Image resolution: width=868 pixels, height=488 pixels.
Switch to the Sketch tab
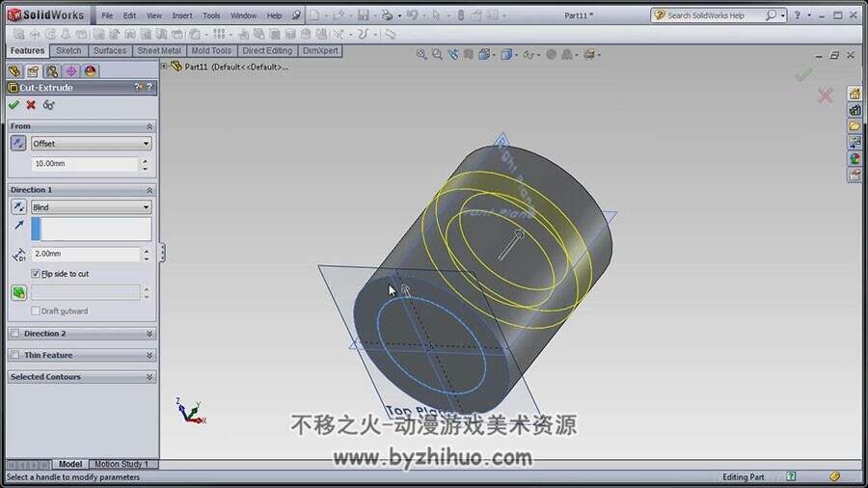point(68,51)
